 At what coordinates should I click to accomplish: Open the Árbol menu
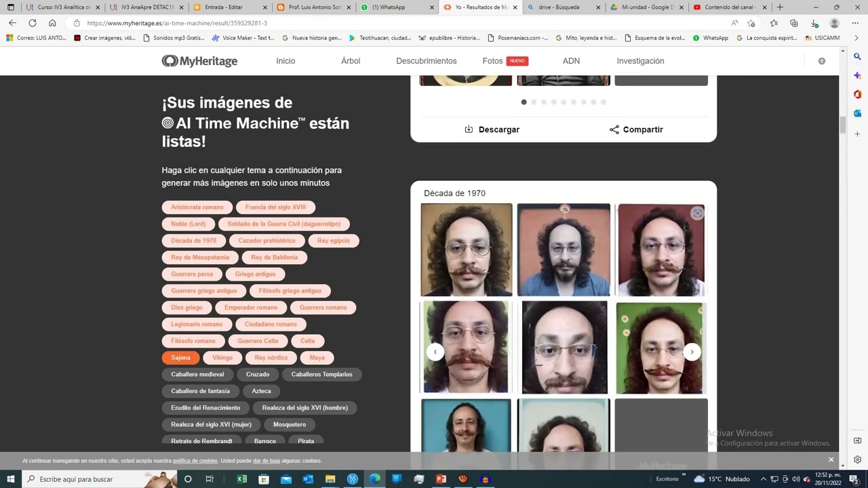(x=351, y=61)
